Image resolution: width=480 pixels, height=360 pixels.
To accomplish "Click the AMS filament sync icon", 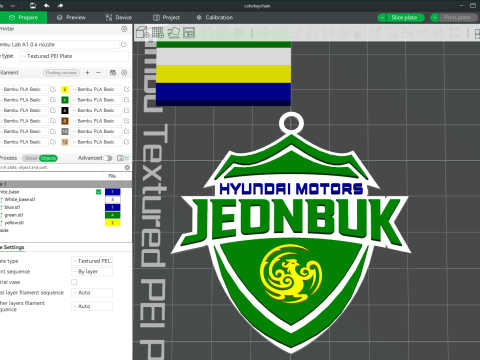I will click(x=113, y=72).
